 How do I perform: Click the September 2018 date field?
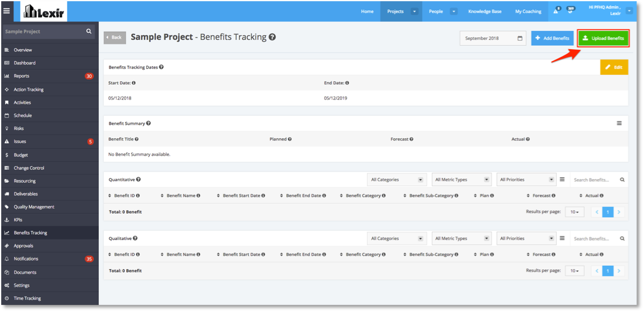point(493,38)
